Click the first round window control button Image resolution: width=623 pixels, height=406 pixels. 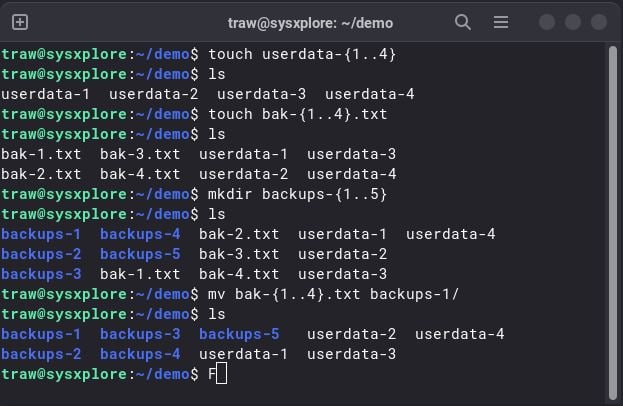click(547, 22)
